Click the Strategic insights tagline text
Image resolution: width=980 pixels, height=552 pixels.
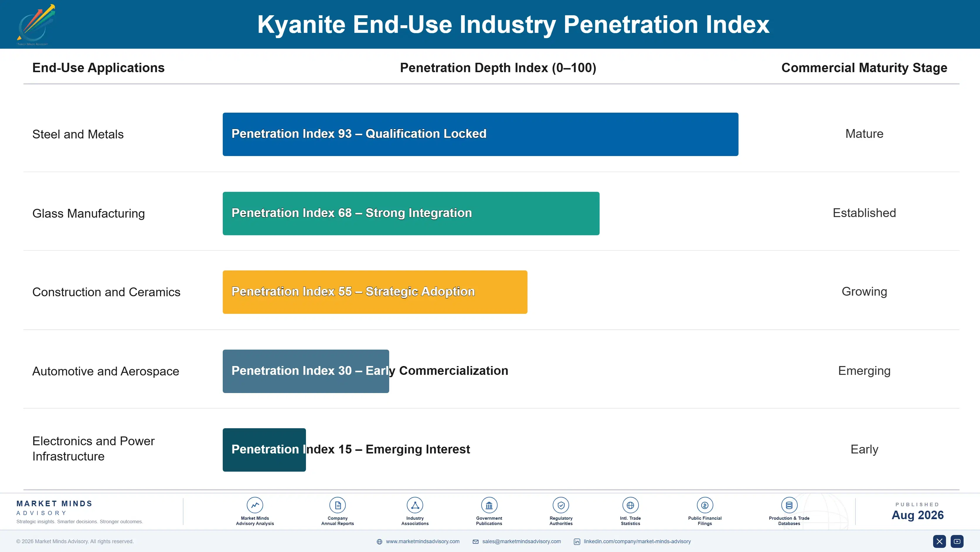click(x=79, y=521)
